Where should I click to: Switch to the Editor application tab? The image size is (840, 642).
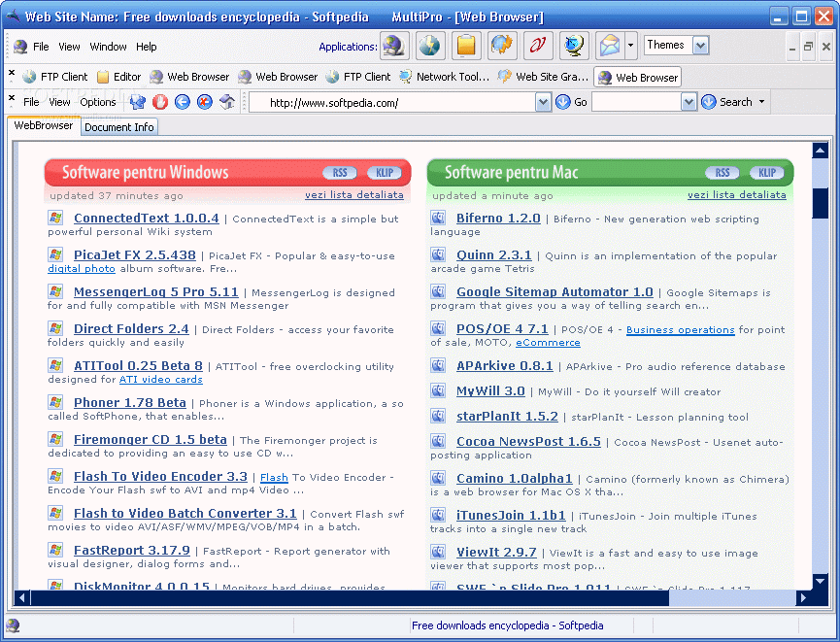click(x=119, y=77)
